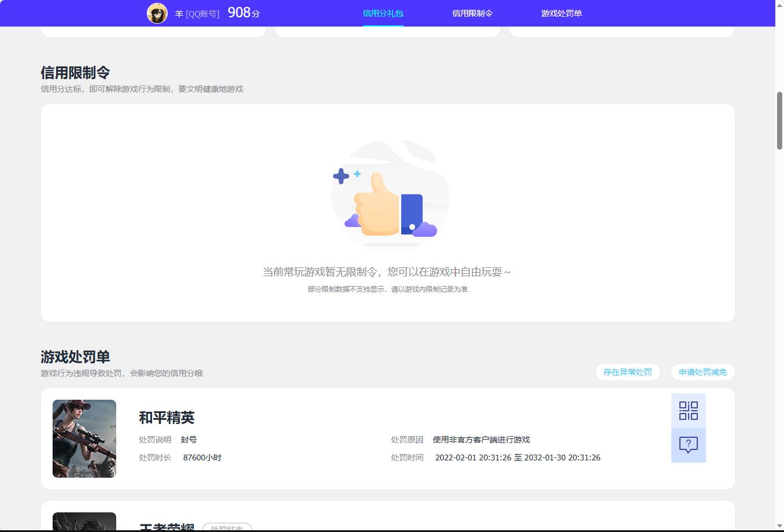Image resolution: width=784 pixels, height=532 pixels.
Task: Open the help chat icon for 和平精英
Action: click(x=688, y=445)
